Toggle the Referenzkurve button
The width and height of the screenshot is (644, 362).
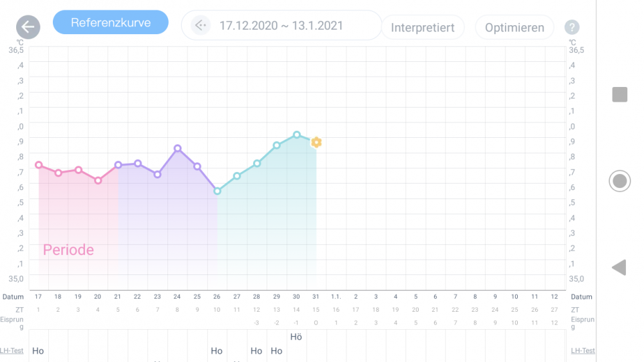pos(111,23)
